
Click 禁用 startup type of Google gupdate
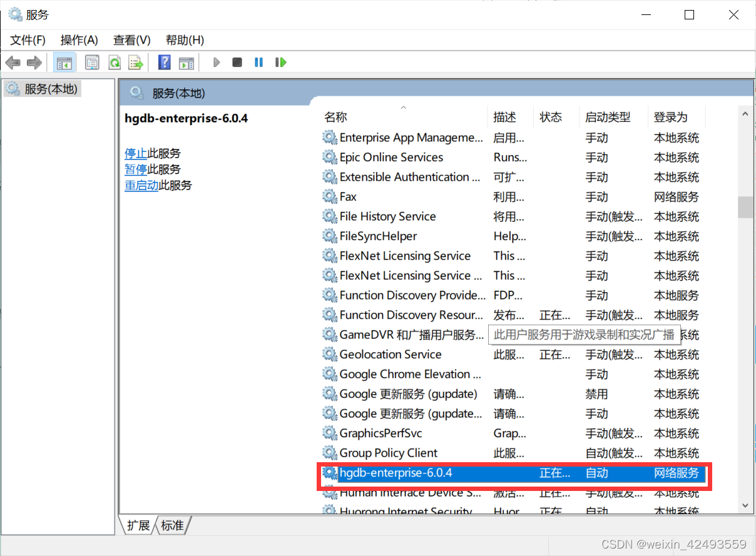click(596, 394)
